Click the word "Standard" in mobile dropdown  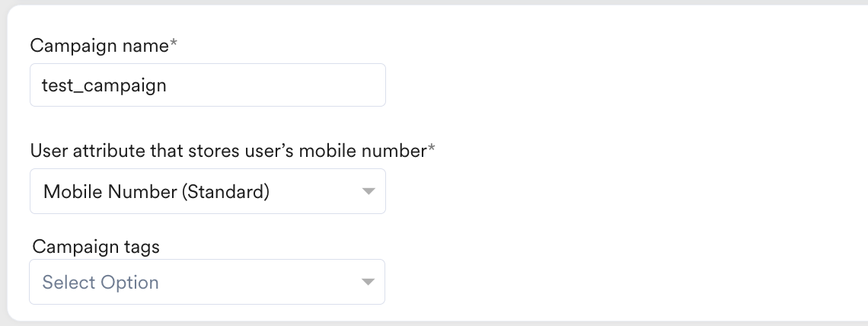[226, 191]
